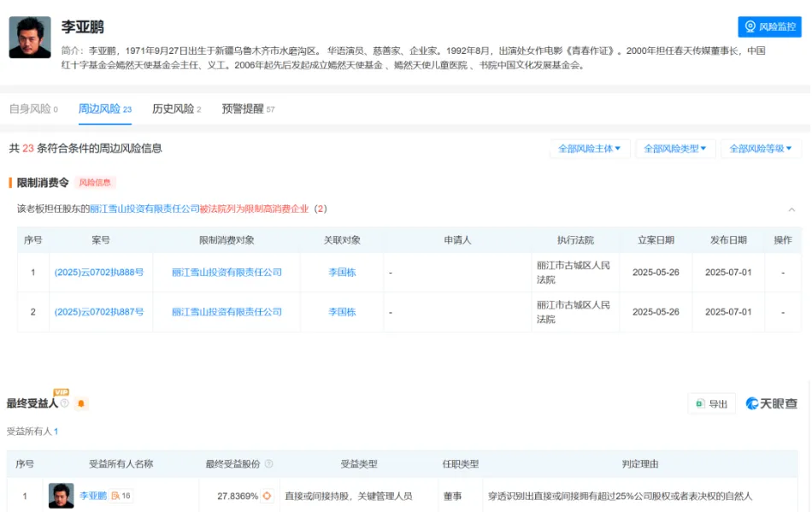Click the help icon beside 最终受益股份
The width and height of the screenshot is (812, 512).
268,464
